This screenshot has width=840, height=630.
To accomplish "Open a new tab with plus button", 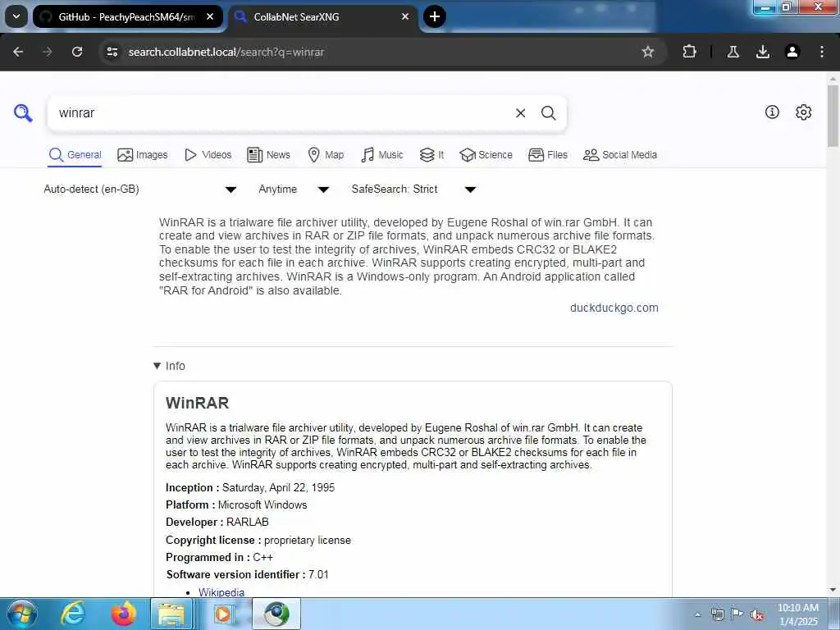I will pyautogui.click(x=435, y=16).
